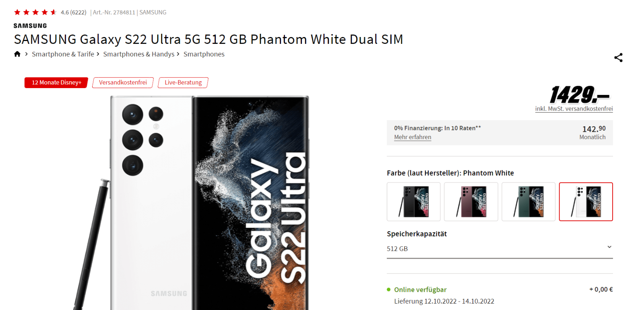Click the Versandkostenfrei badge

tap(123, 82)
